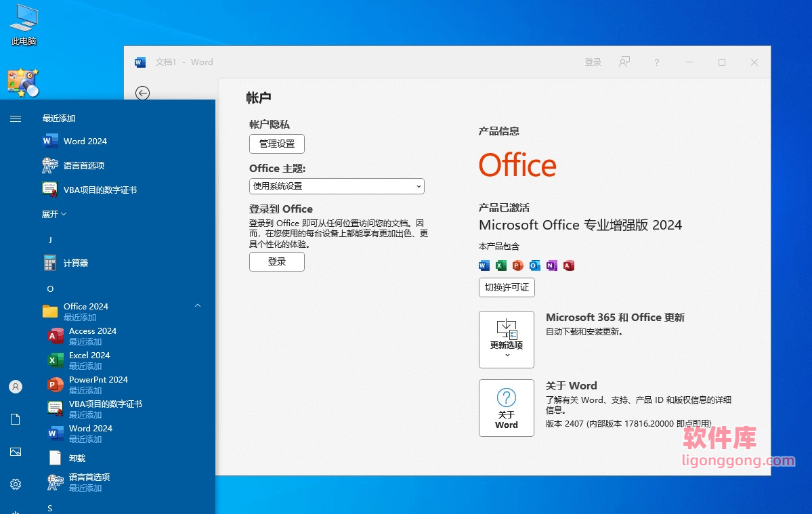Screen dimensions: 812x514
Task: Jump to letter J section header
Action: click(x=50, y=240)
